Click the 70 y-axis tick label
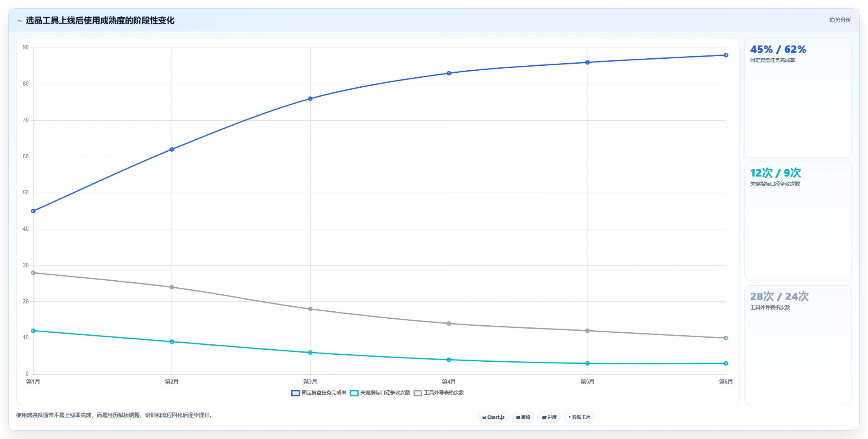The image size is (868, 439). pyautogui.click(x=26, y=120)
